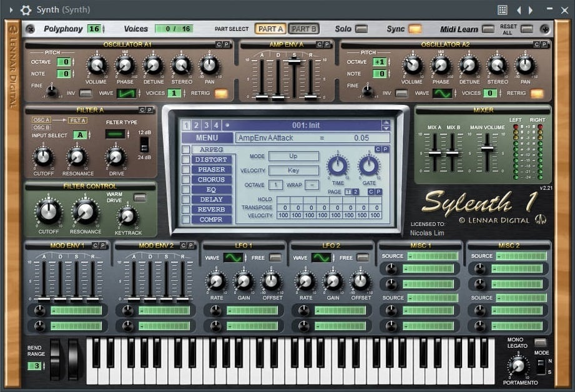Select the REVERB entry in the display menu
The width and height of the screenshot is (575, 392).
tap(212, 209)
